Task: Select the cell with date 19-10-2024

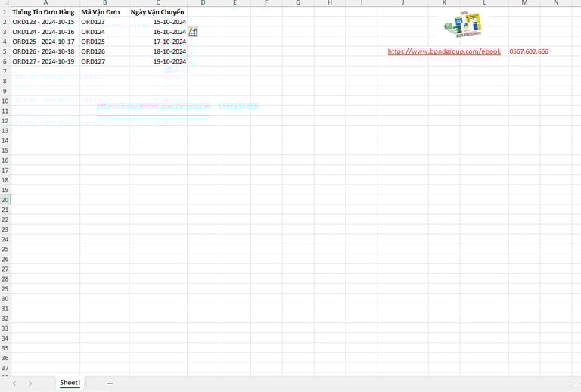Action: pos(158,61)
